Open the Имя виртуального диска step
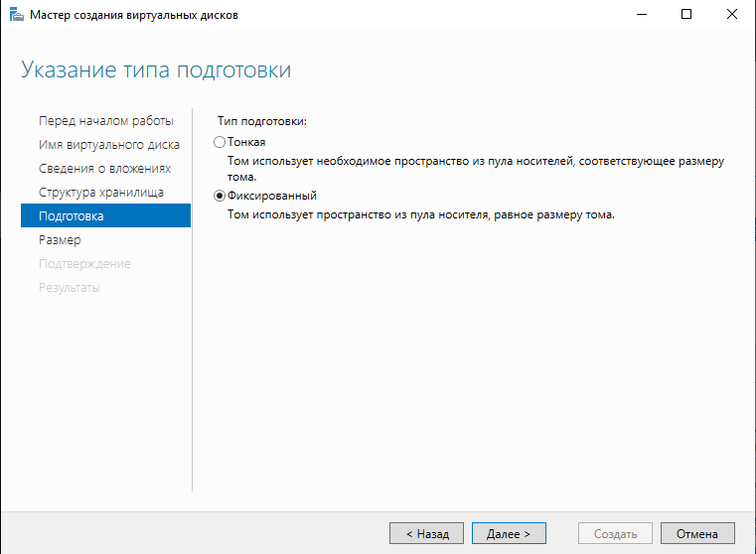This screenshot has height=554, width=756. click(x=108, y=145)
